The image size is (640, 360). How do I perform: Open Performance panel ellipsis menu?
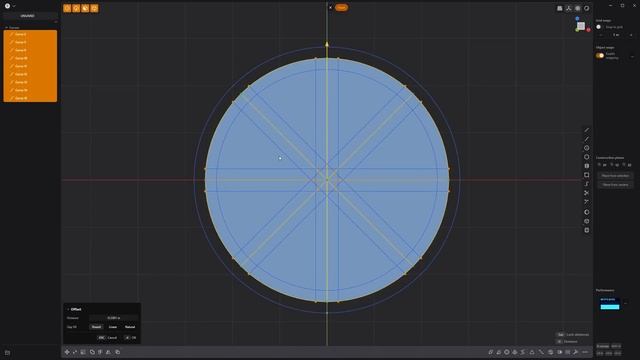click(x=626, y=303)
